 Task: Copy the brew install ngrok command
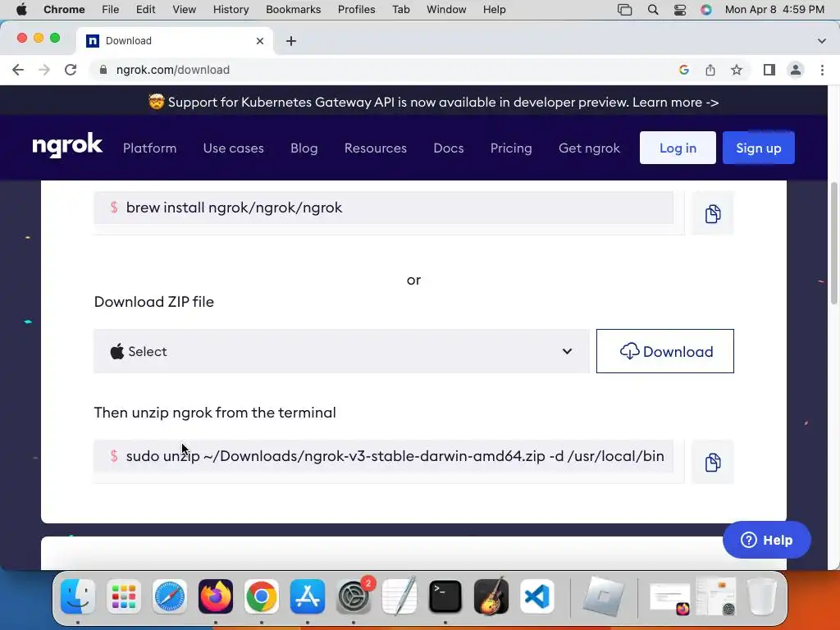pyautogui.click(x=713, y=213)
